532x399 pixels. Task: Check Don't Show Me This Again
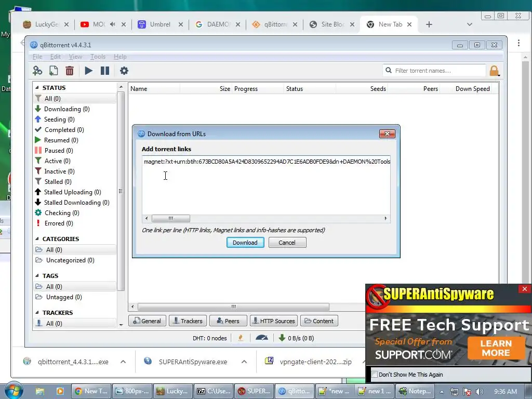point(375,375)
